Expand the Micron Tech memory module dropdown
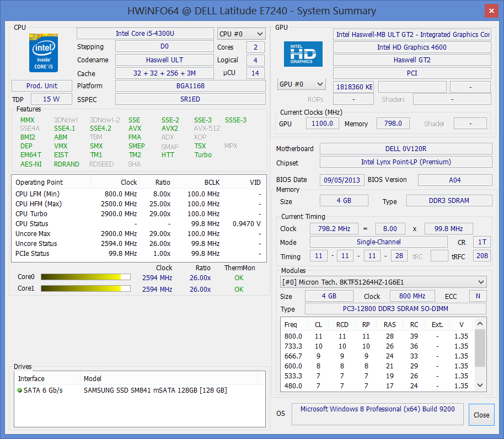Image resolution: width=504 pixels, height=439 pixels. click(x=383, y=282)
